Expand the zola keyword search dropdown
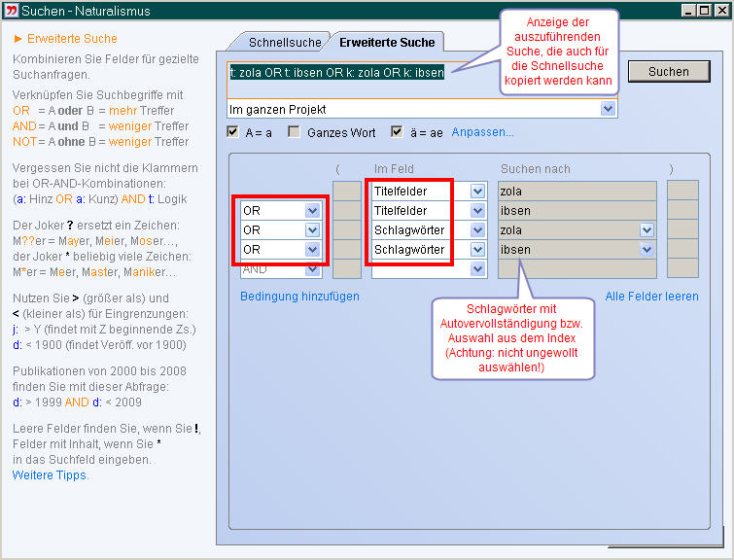 [x=647, y=230]
